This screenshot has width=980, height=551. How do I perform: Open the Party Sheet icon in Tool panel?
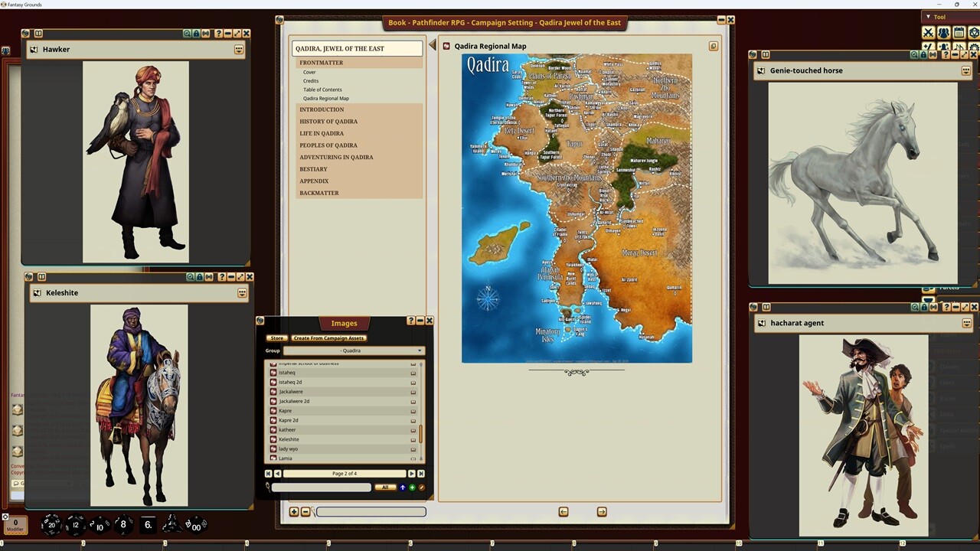click(943, 32)
